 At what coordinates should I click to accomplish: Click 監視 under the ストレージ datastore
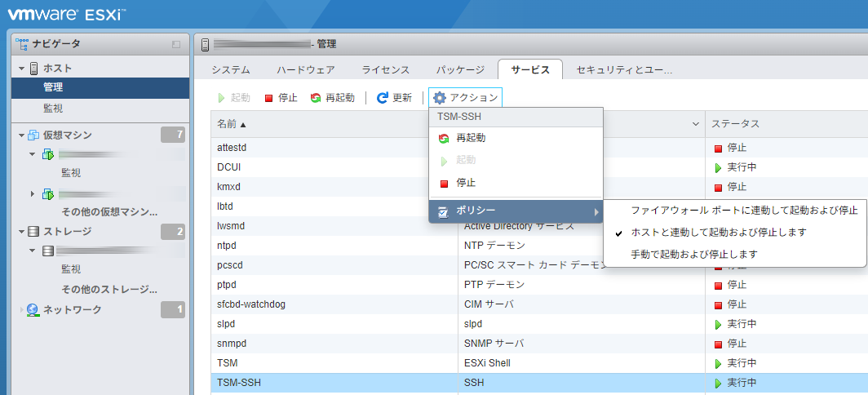tap(72, 270)
